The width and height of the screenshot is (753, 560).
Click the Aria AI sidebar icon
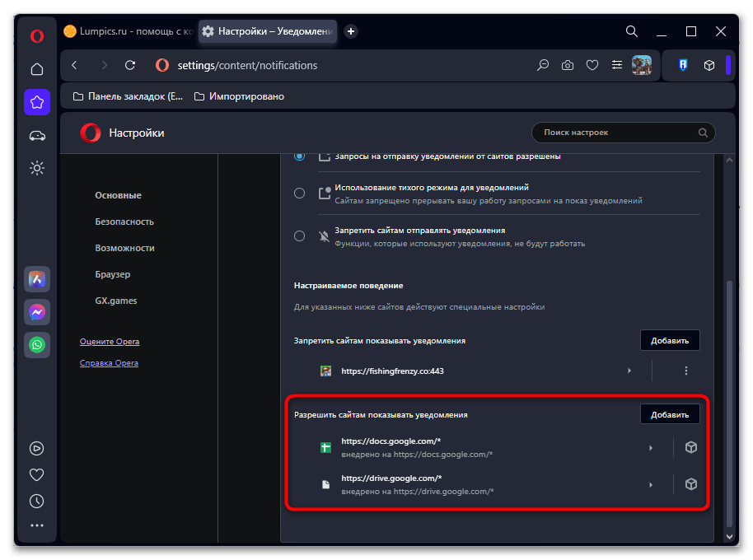click(x=37, y=279)
